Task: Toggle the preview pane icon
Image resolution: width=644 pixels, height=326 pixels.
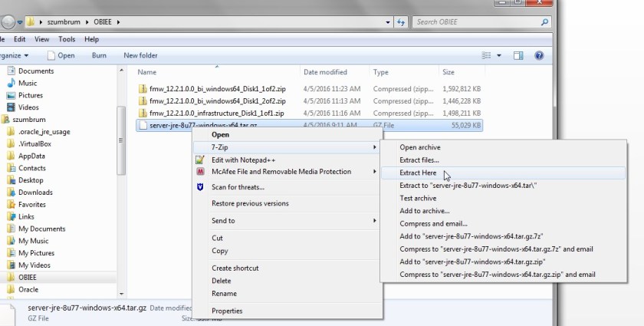Action: point(518,55)
